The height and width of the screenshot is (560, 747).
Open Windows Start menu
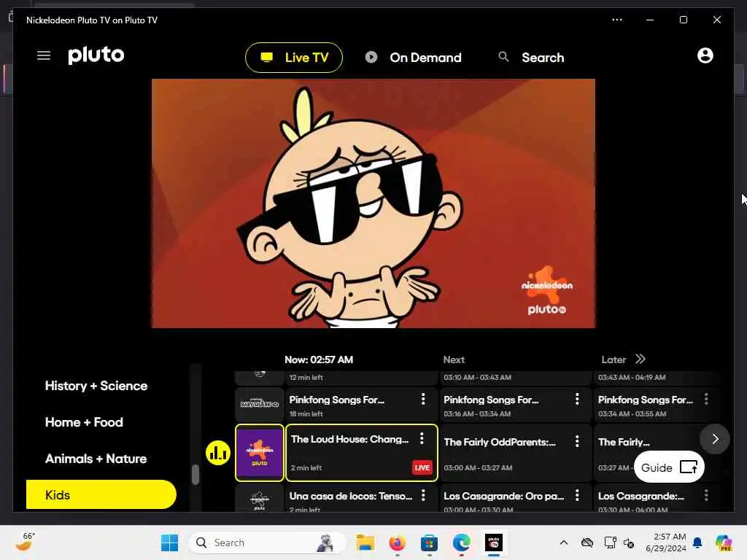pos(169,542)
